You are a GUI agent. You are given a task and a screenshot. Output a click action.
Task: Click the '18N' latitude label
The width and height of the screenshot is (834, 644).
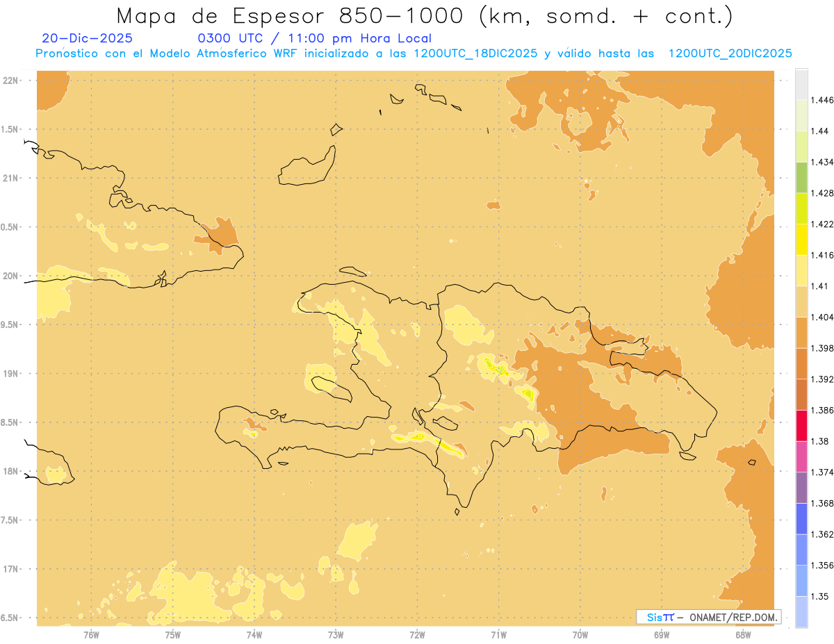(11, 472)
